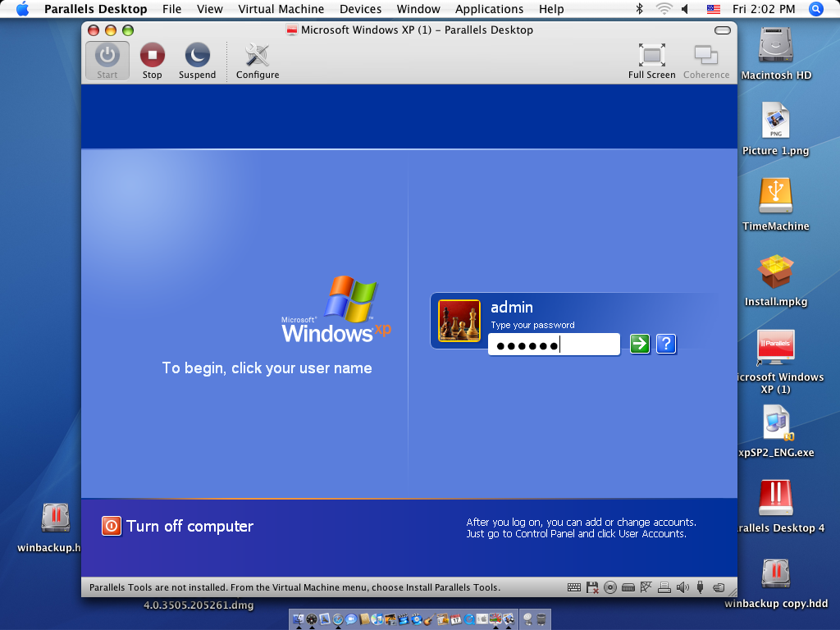Image resolution: width=840 pixels, height=630 pixels.
Task: Open the Window menu
Action: tap(418, 9)
